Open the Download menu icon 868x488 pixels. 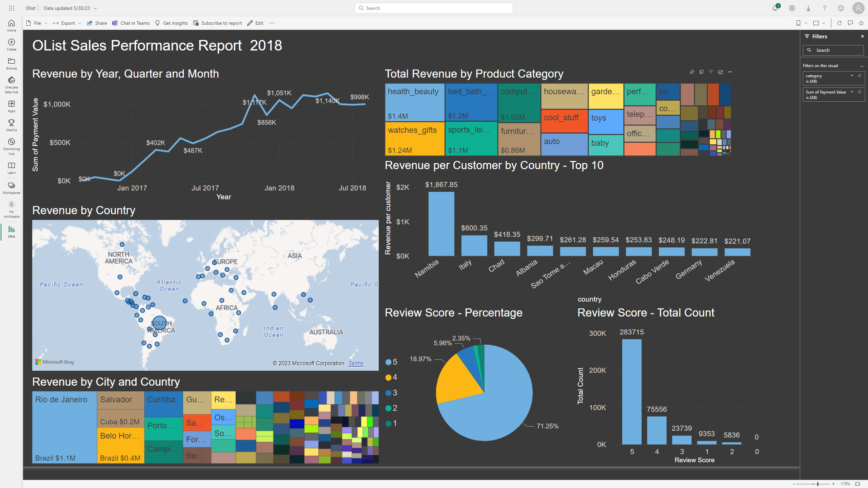[x=808, y=8]
